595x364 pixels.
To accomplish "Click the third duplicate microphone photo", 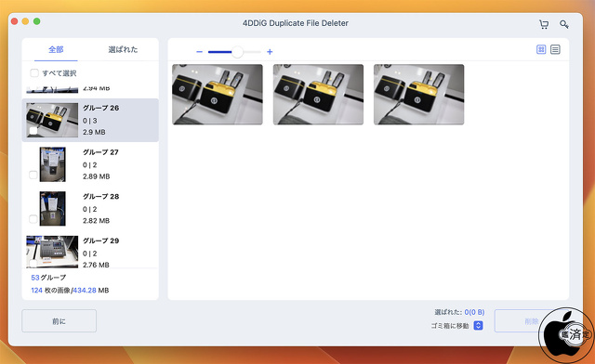I will 419,95.
